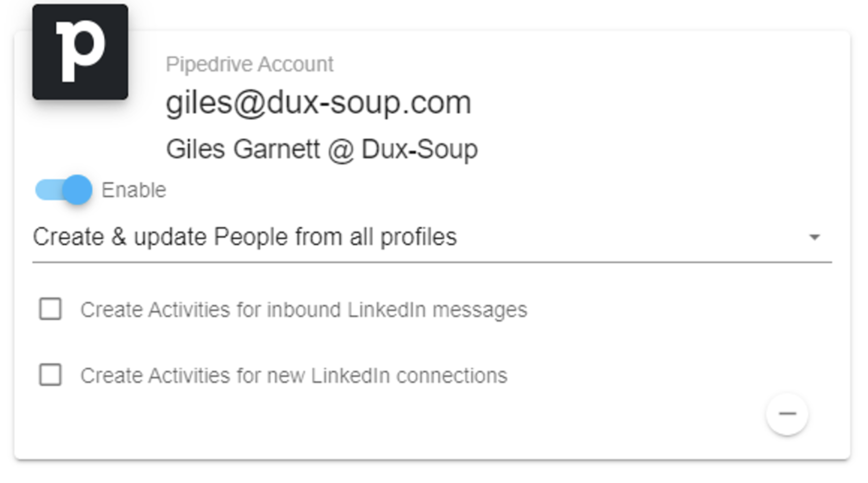Click the black Pipedrive 'p' tile
This screenshot has width=868, height=483.
(x=80, y=52)
